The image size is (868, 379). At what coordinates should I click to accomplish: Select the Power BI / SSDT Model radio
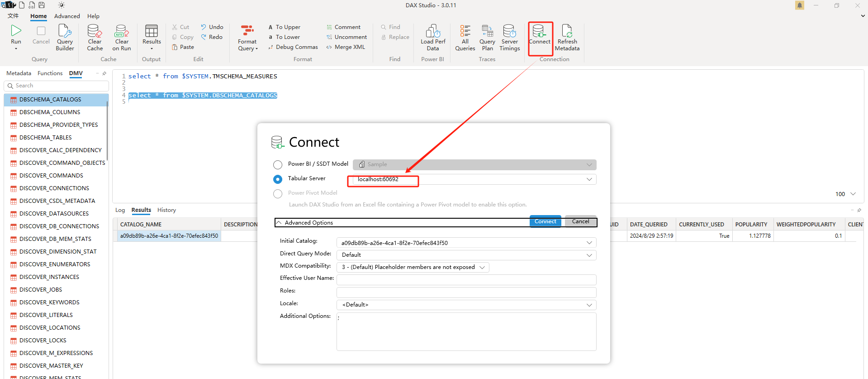coord(278,164)
